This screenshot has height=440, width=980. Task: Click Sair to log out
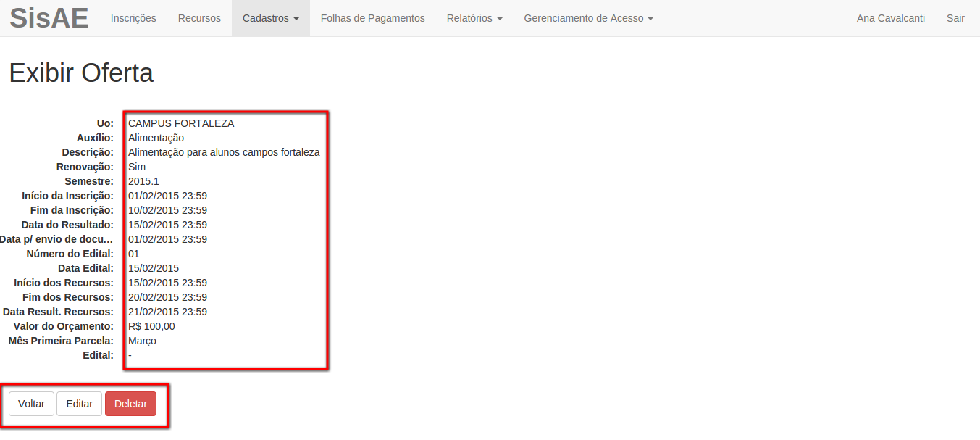click(x=955, y=18)
